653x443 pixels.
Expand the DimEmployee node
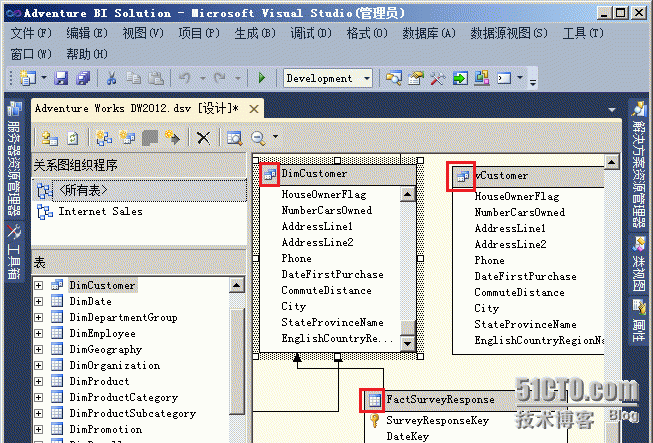[x=39, y=333]
